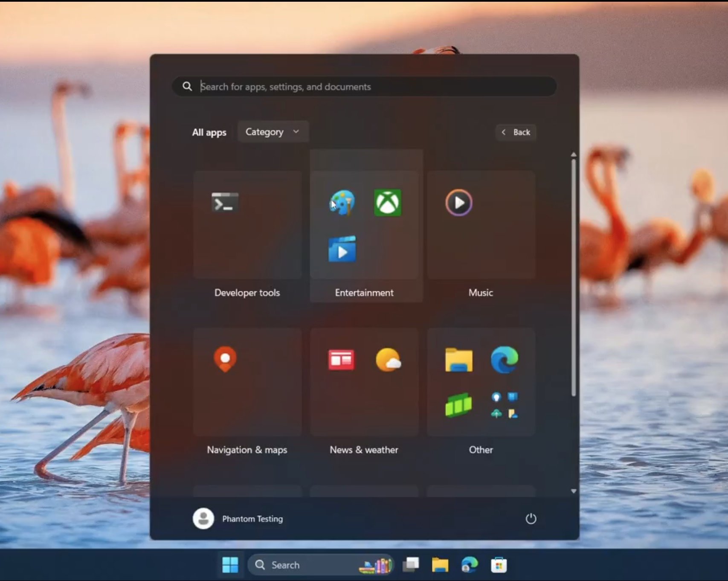Screen dimensions: 728x581
Task: Click the All apps heading
Action: tap(209, 132)
